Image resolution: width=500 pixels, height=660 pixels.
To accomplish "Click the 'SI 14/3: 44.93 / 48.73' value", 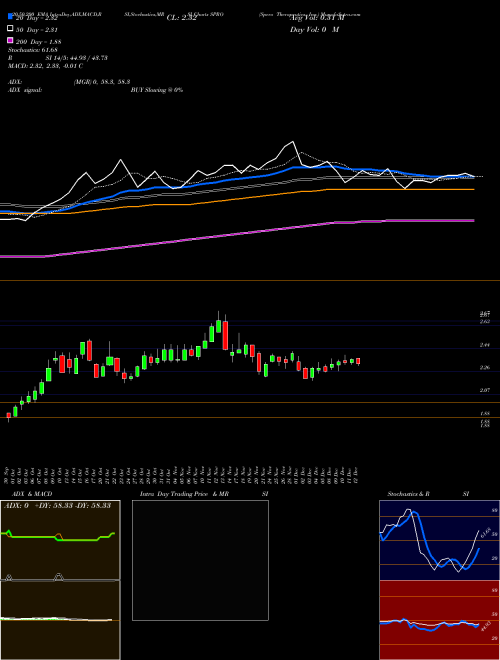I will (77, 58).
